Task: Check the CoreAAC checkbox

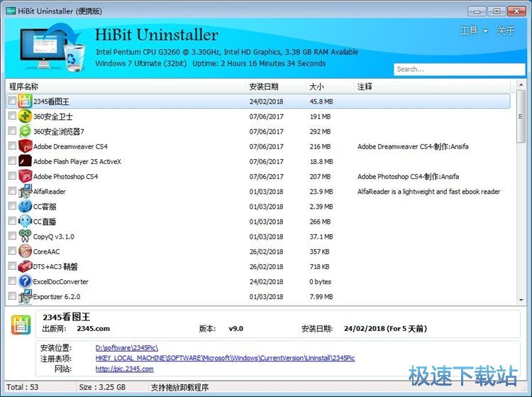Action: [x=12, y=251]
